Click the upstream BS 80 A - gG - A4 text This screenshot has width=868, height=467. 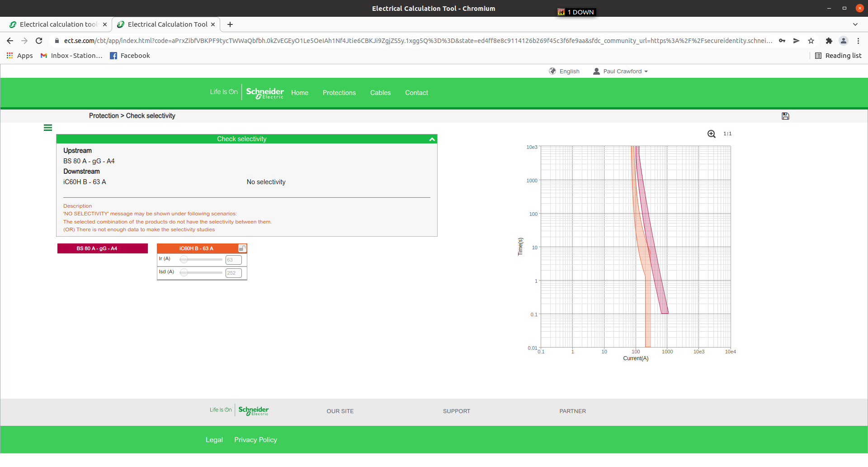click(x=89, y=161)
